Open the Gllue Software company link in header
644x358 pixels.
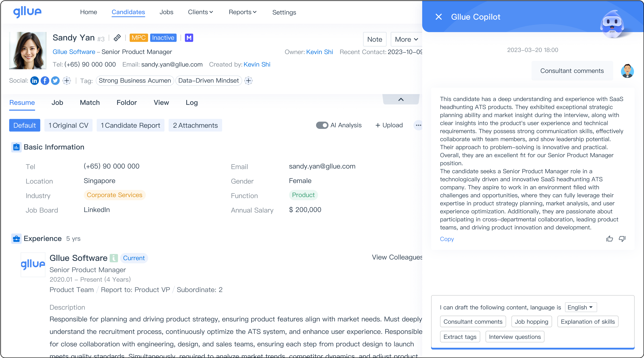tap(74, 52)
